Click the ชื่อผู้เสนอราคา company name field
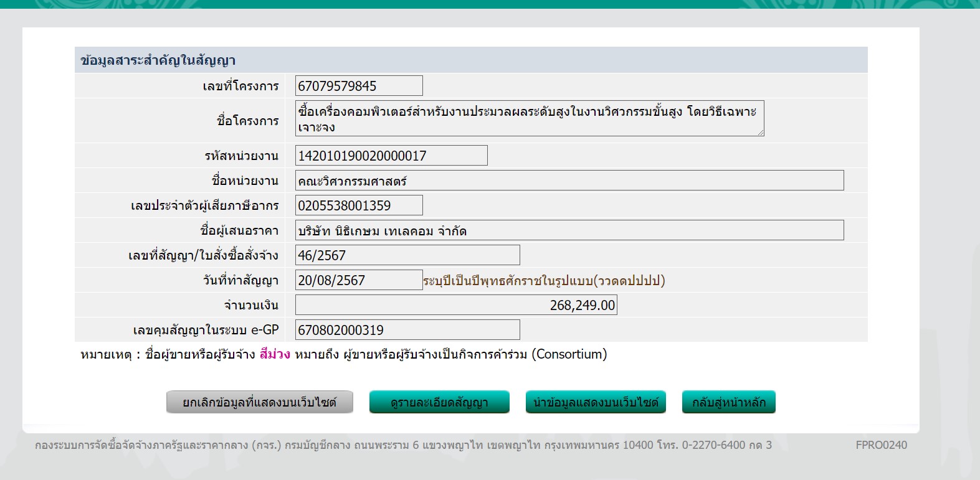Image resolution: width=980 pixels, height=480 pixels. [569, 230]
